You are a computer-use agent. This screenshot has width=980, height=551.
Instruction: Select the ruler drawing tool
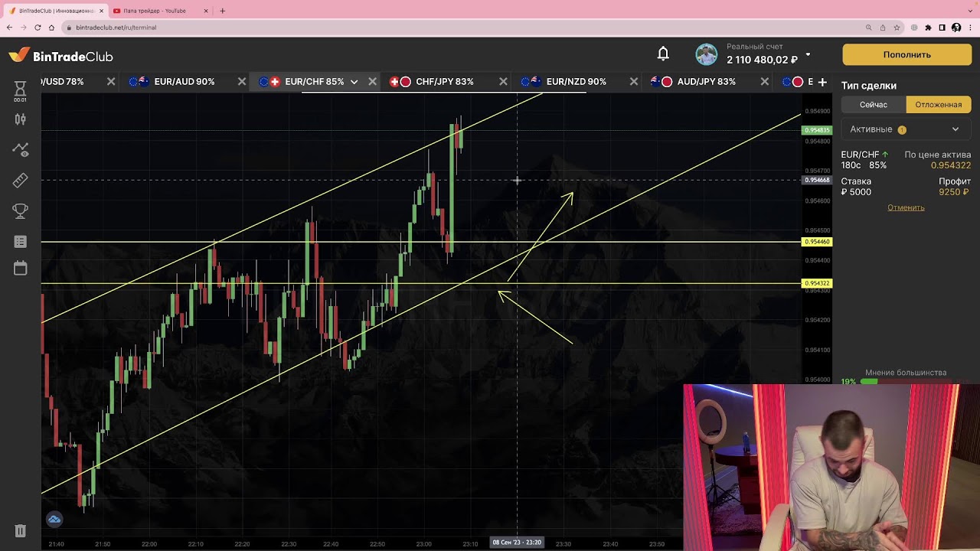coord(20,180)
